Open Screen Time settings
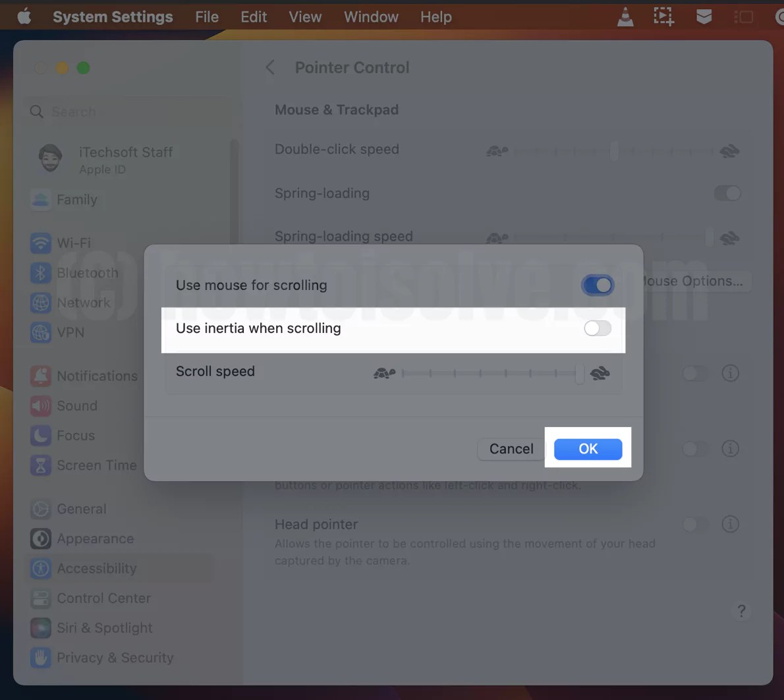Image resolution: width=784 pixels, height=700 pixels. pos(96,465)
